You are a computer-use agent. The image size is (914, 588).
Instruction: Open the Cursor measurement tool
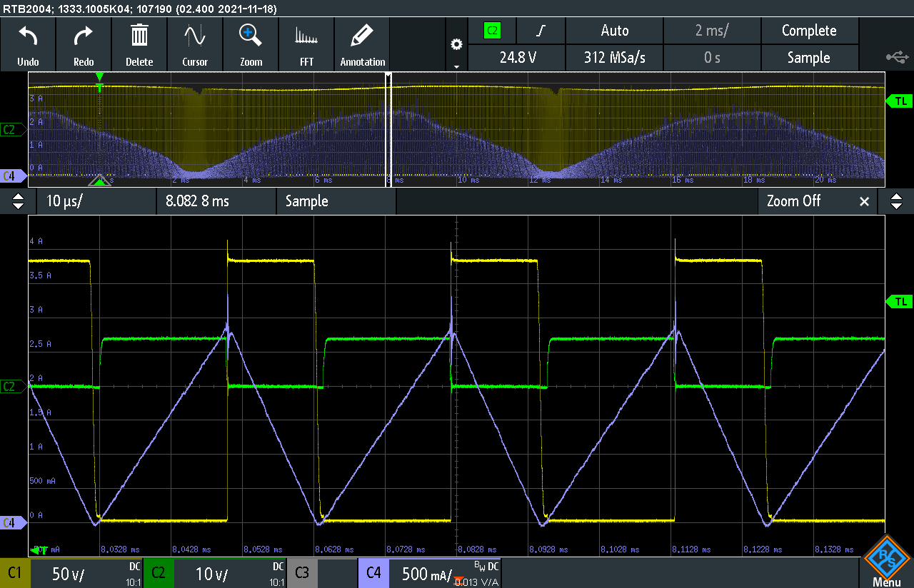click(195, 44)
